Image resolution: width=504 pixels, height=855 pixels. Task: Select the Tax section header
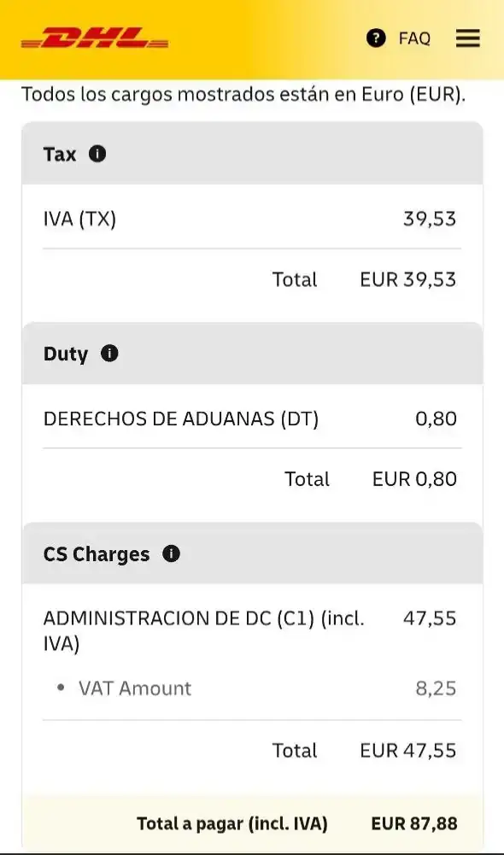click(252, 154)
